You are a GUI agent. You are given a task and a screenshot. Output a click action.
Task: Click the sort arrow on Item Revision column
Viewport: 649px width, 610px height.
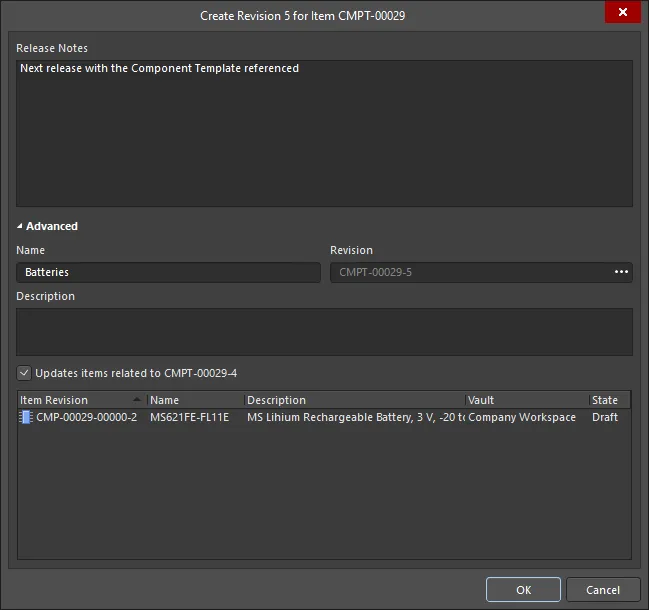pyautogui.click(x=135, y=400)
